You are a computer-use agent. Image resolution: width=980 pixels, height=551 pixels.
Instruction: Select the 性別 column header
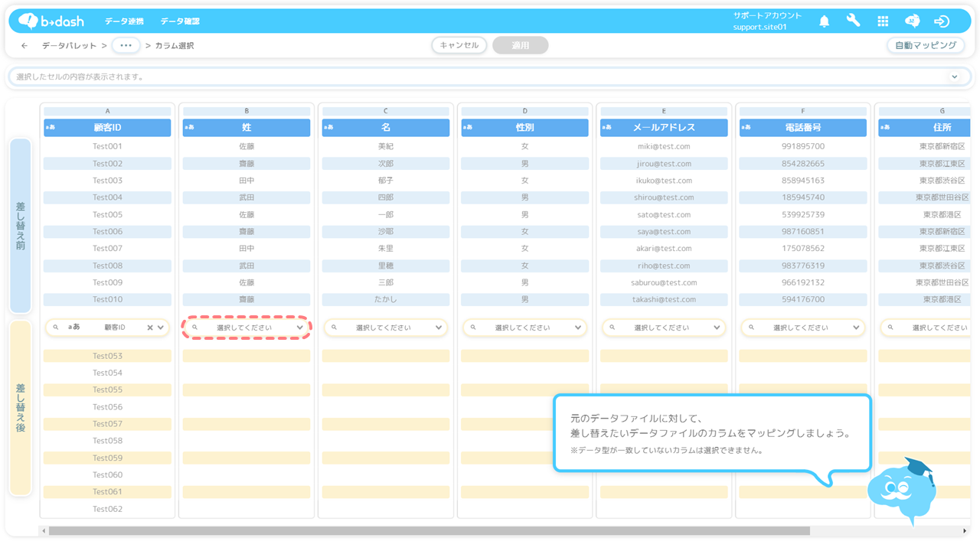pyautogui.click(x=524, y=128)
